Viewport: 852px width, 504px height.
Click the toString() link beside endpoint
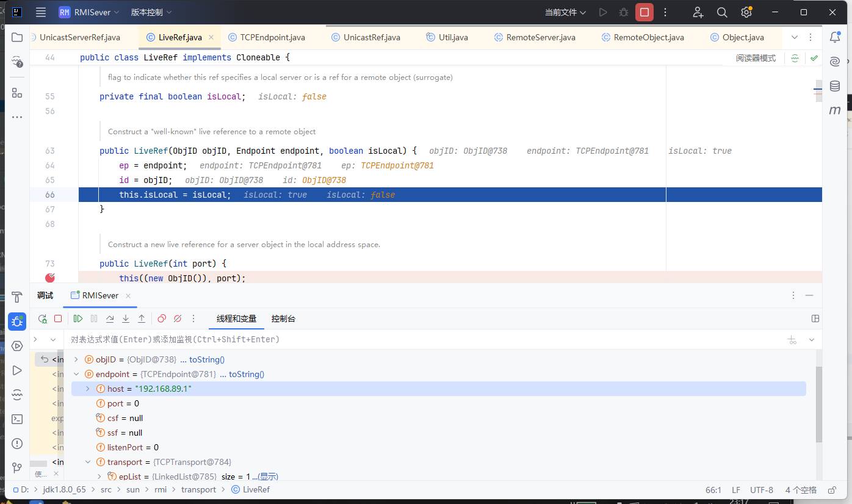click(x=247, y=374)
